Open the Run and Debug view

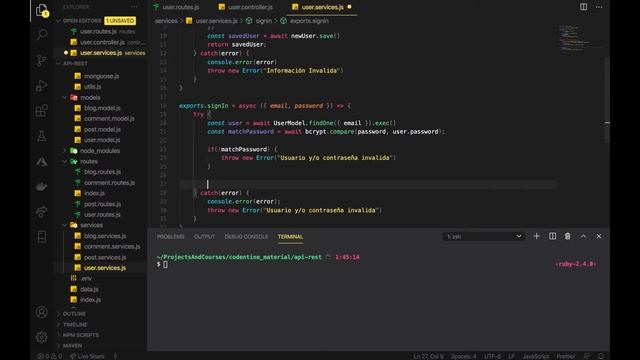pyautogui.click(x=42, y=86)
